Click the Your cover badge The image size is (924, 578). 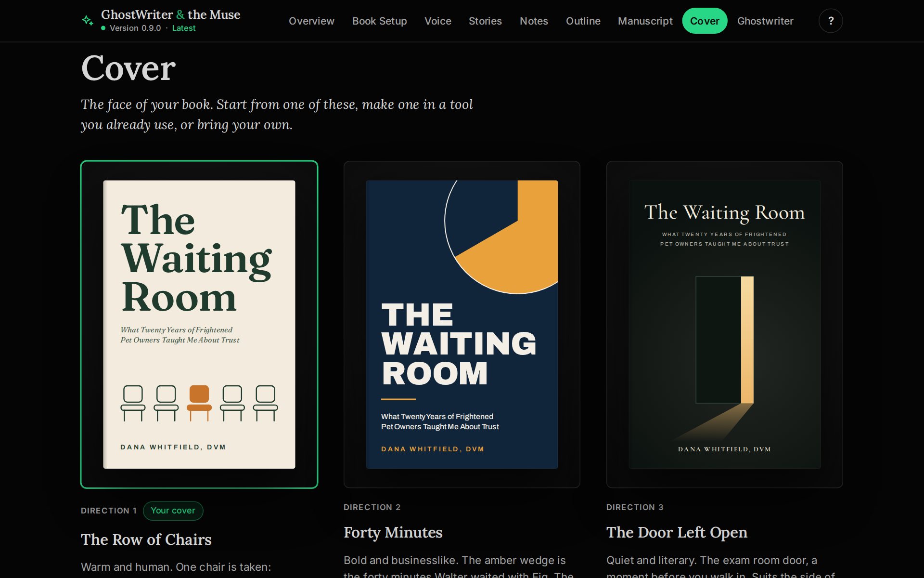tap(173, 511)
